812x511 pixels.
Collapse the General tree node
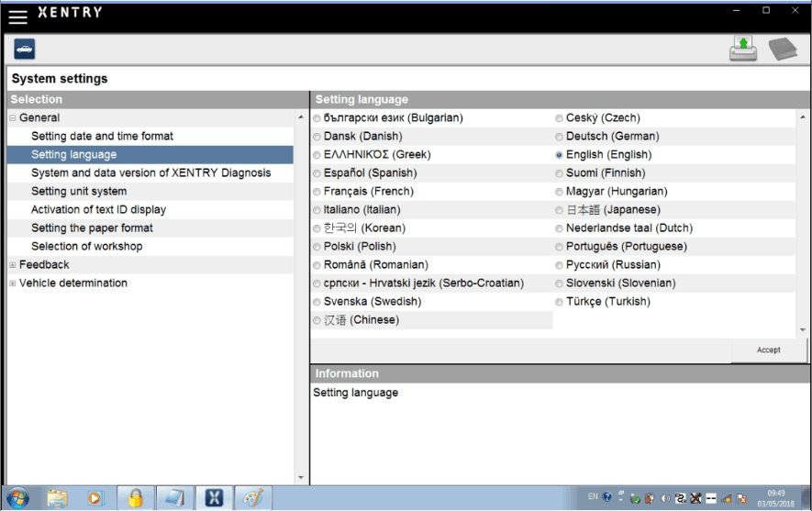pyautogui.click(x=13, y=118)
